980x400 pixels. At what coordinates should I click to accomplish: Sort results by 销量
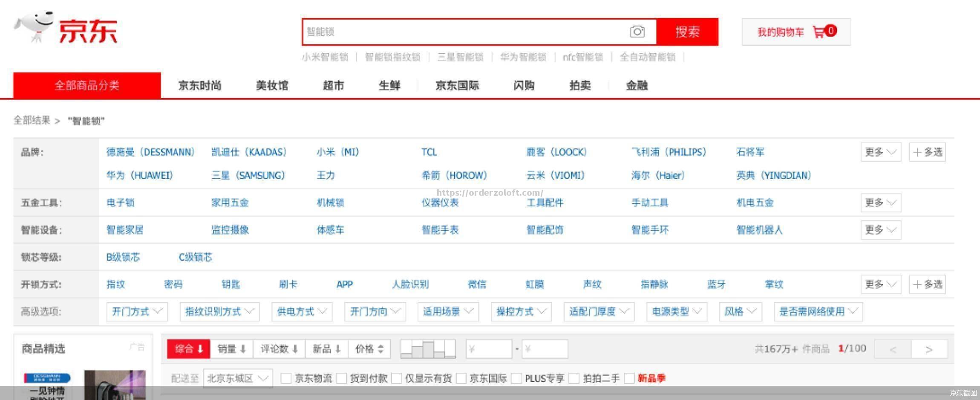click(232, 349)
